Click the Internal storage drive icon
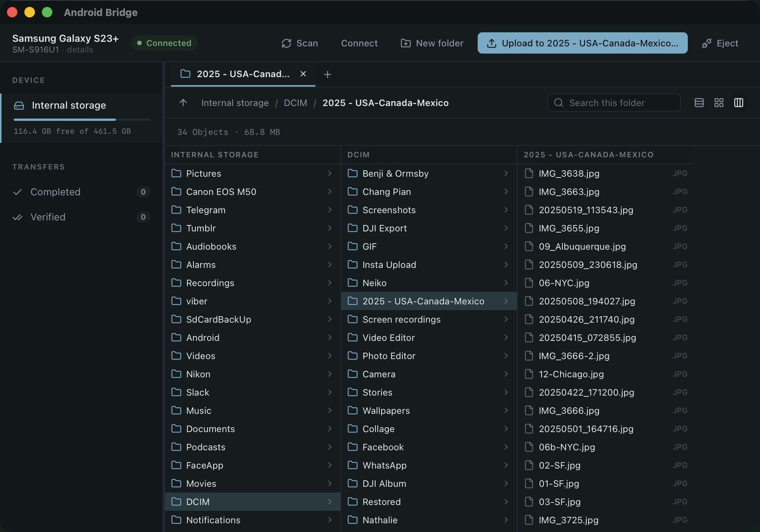Image resolution: width=760 pixels, height=532 pixels. coord(19,105)
